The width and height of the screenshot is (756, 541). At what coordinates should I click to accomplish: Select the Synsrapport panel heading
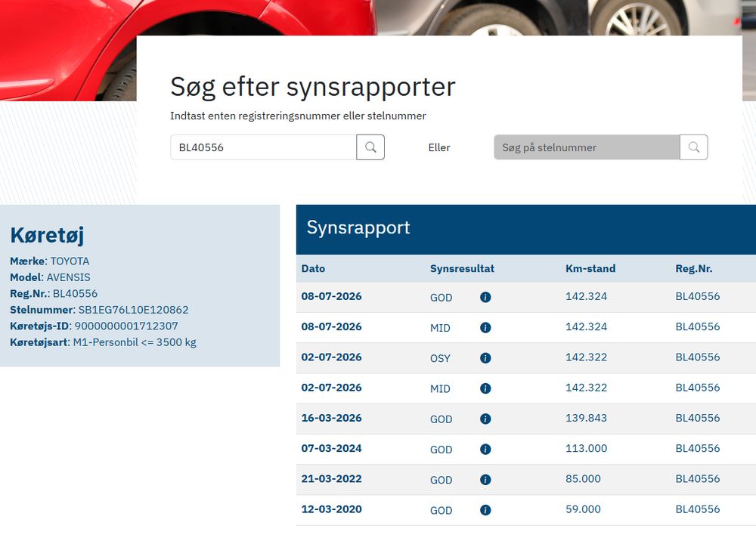358,227
